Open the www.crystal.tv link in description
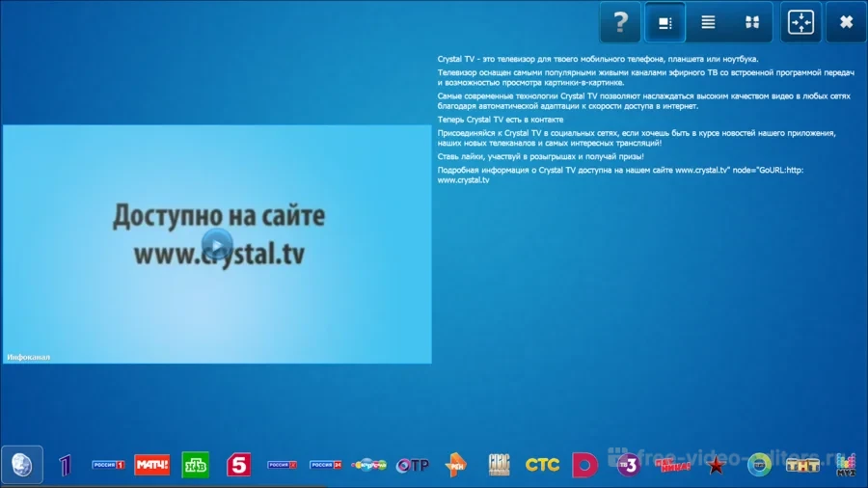The width and height of the screenshot is (868, 488). 463,179
